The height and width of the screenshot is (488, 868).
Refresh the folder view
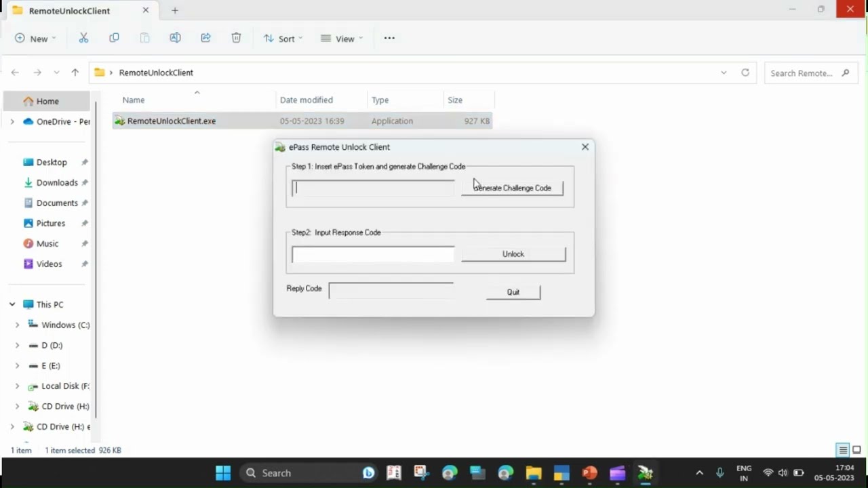click(745, 73)
